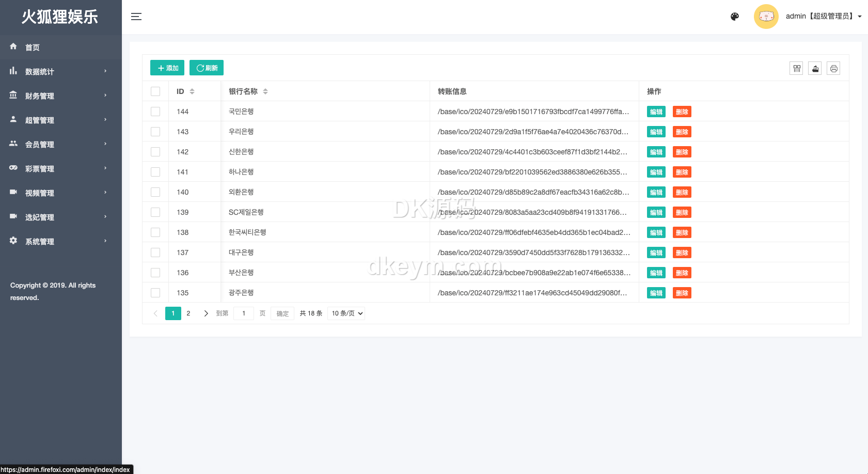Screen dimensions: 868x474
Task: Sort the table by ID column arrows
Action: pyautogui.click(x=192, y=91)
